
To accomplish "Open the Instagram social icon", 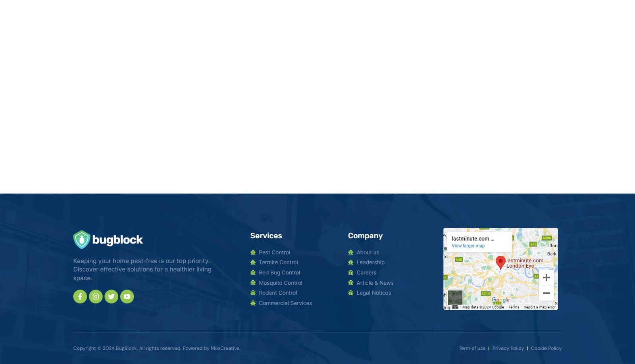I will click(x=96, y=297).
